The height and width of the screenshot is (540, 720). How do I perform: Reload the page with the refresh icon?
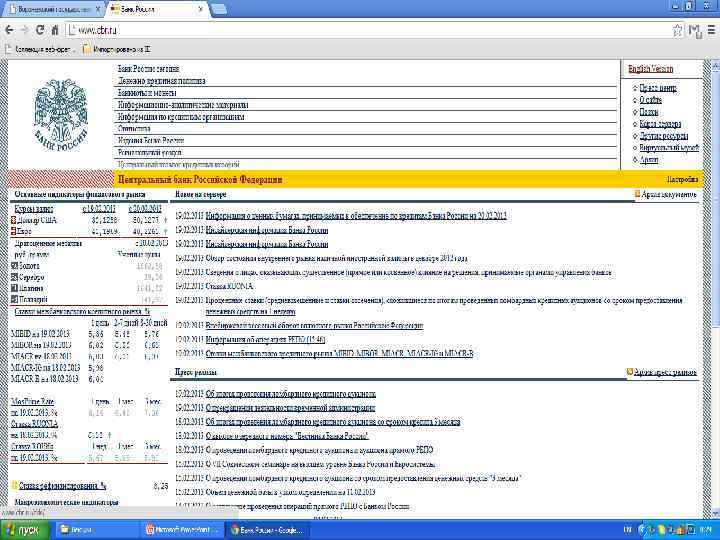tap(40, 30)
